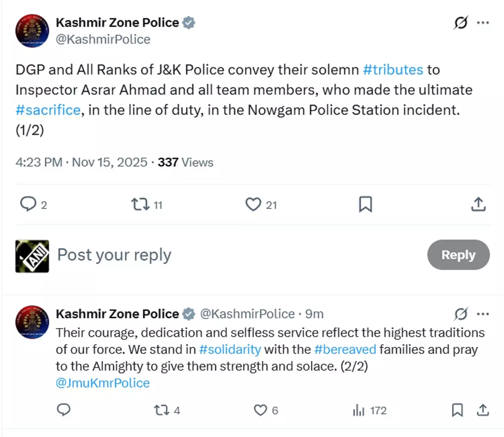Like the reply with 6 likes

pyautogui.click(x=260, y=410)
